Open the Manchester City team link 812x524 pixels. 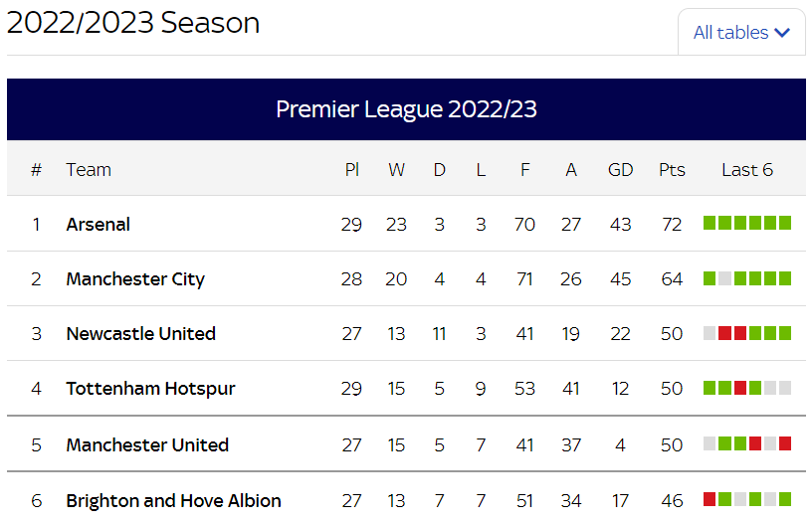(x=135, y=278)
